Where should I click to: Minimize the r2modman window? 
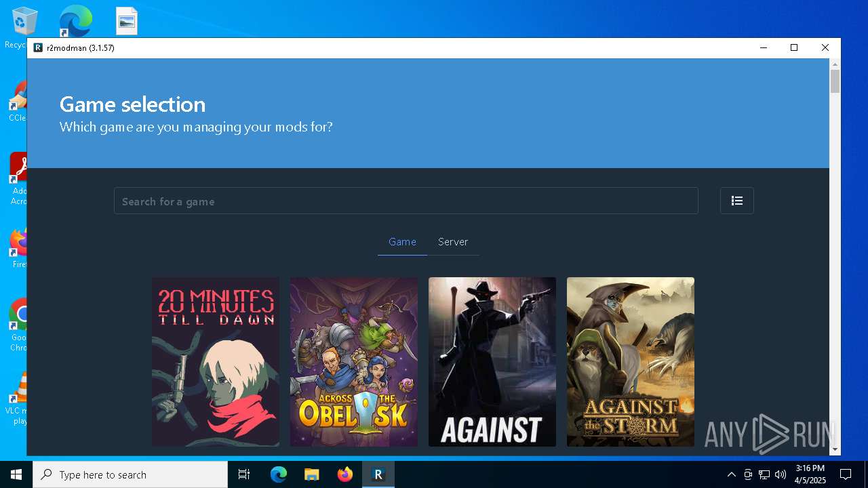click(763, 48)
